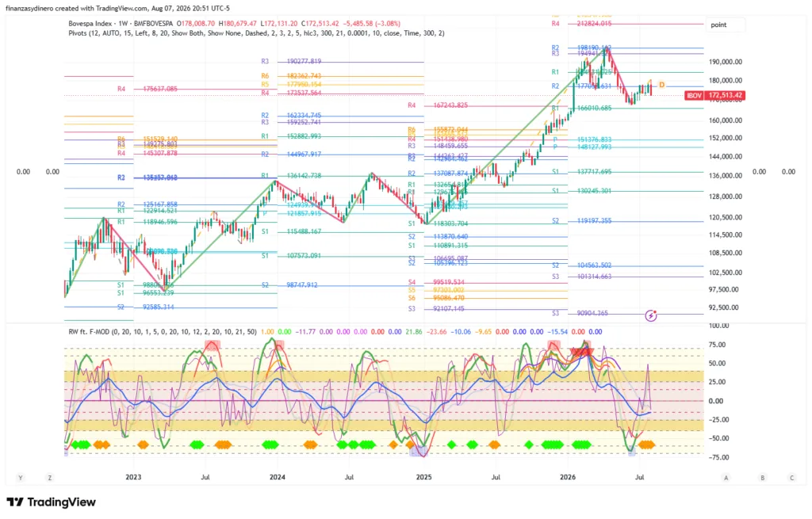Click the S1 118303.704 pivot label
Viewport: 812px width, 519px height.
pos(438,223)
